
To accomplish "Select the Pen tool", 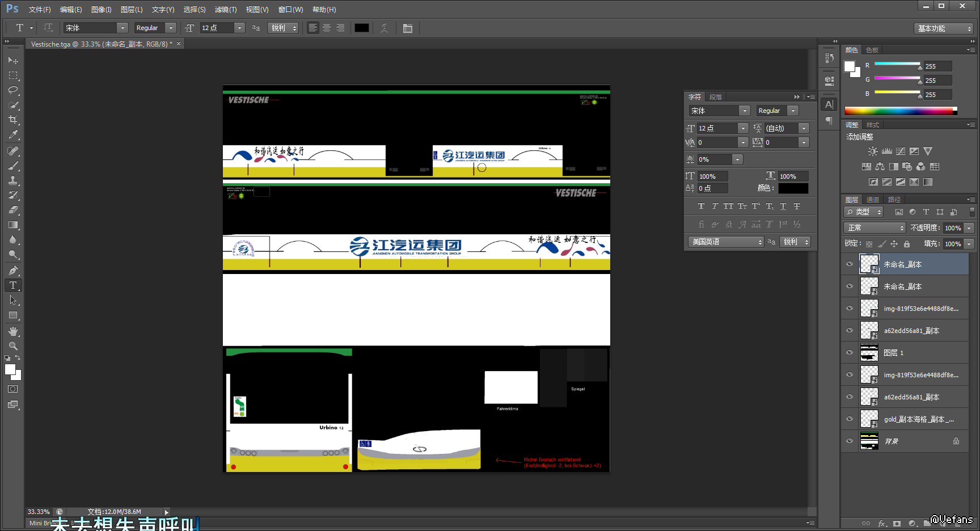I will pyautogui.click(x=13, y=271).
